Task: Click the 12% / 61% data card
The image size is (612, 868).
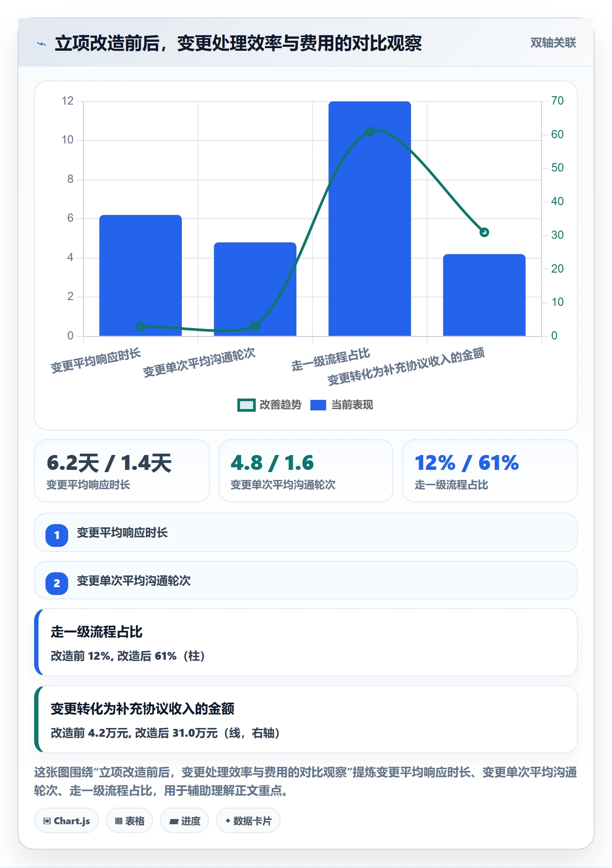Action: tap(490, 471)
